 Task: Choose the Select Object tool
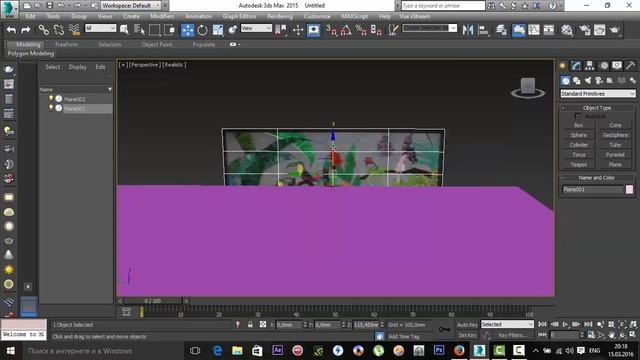tap(124, 30)
